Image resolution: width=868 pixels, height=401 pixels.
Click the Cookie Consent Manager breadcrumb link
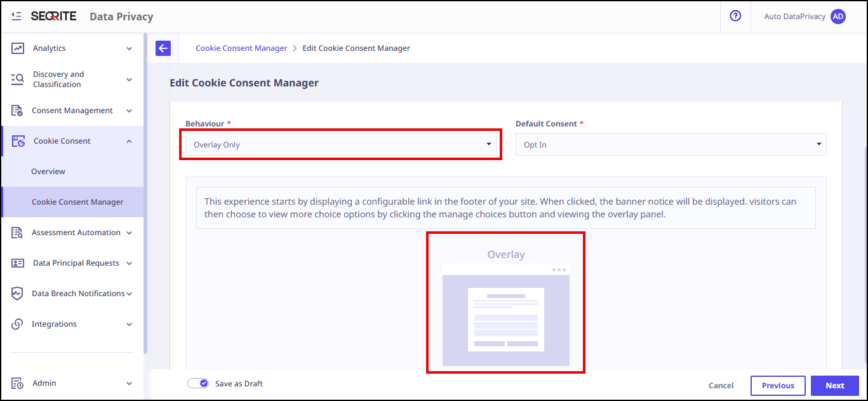click(x=241, y=48)
